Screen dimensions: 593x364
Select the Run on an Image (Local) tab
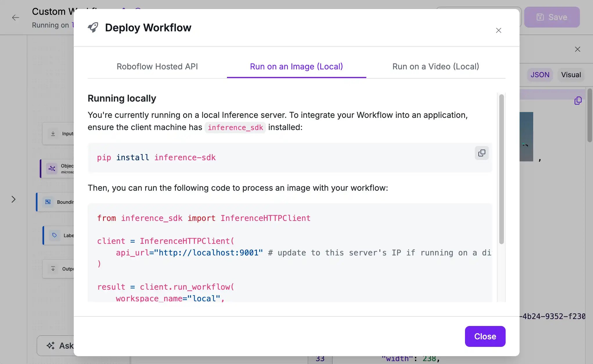point(296,66)
